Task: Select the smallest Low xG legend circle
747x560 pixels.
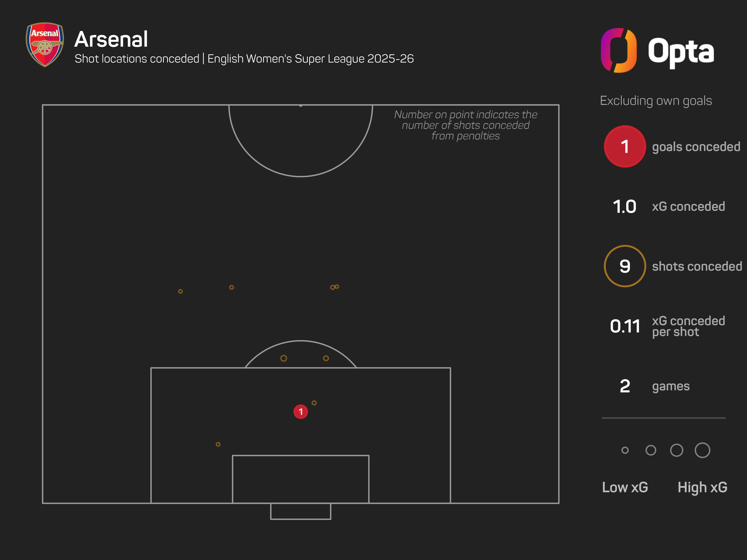Action: [x=625, y=450]
